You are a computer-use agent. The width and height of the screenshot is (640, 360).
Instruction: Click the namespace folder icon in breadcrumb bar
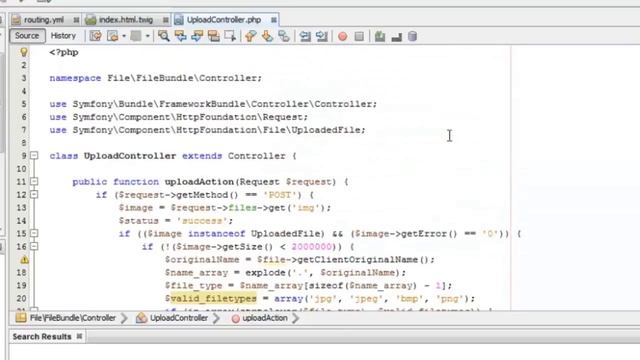(21, 318)
